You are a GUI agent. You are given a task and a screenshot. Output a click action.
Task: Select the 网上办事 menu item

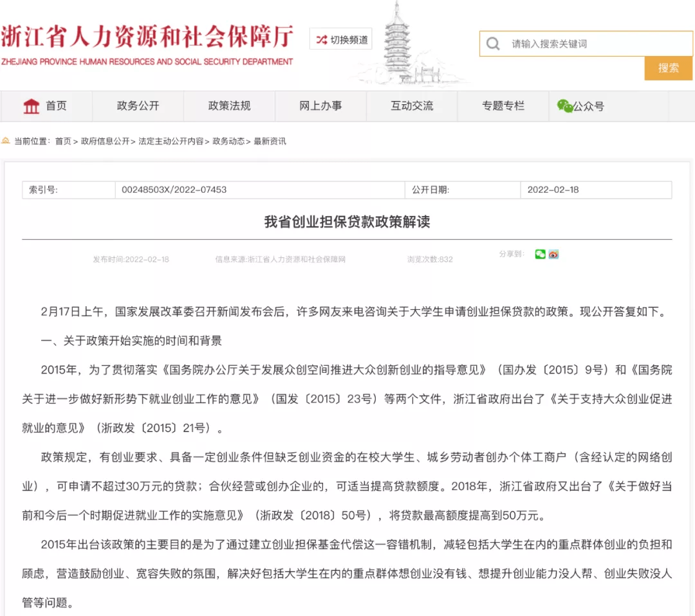[x=320, y=106]
